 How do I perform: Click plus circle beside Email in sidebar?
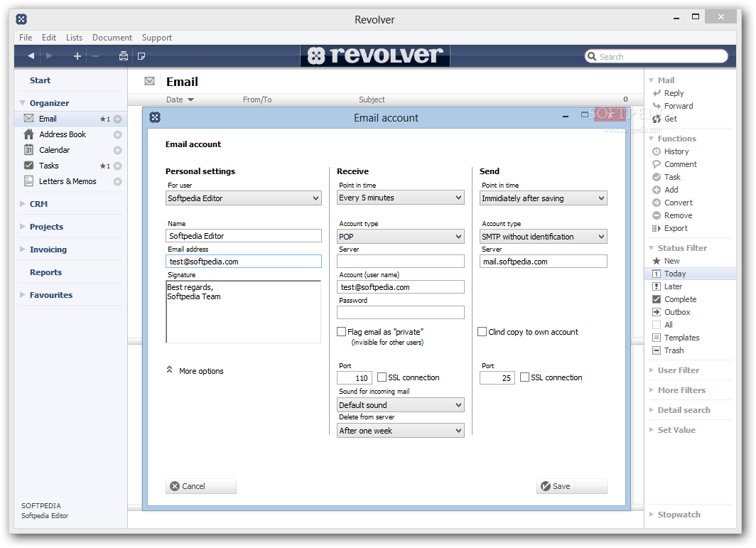tap(118, 119)
